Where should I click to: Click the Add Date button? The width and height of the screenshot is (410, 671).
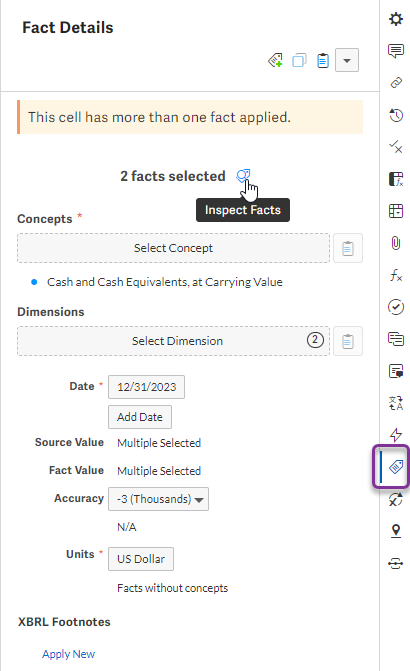pyautogui.click(x=140, y=417)
